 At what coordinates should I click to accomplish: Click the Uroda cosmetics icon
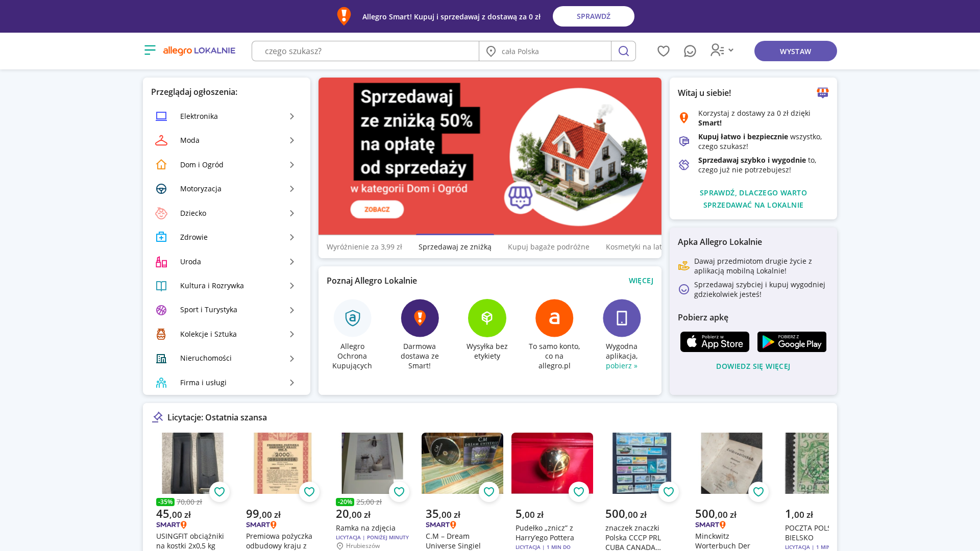161,262
